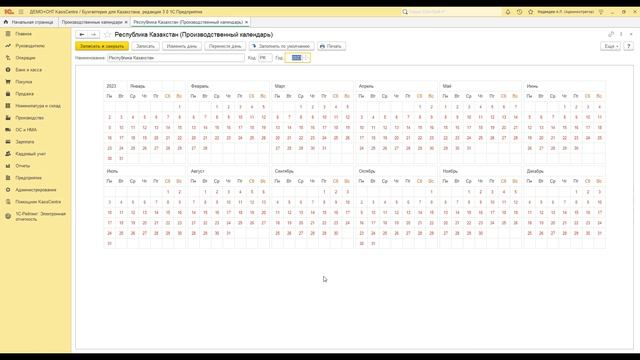640x360 pixels.
Task: Open the main menu hamburger icon
Action: coord(21,12)
